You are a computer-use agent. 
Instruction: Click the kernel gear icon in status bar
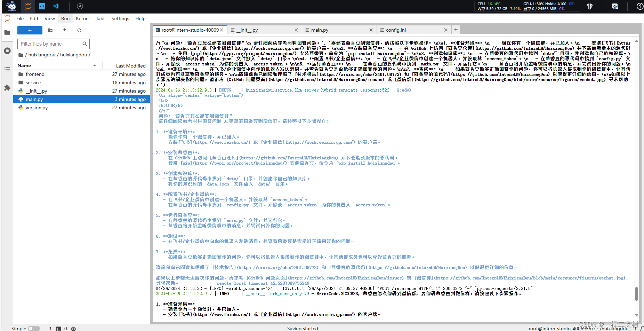point(73,328)
